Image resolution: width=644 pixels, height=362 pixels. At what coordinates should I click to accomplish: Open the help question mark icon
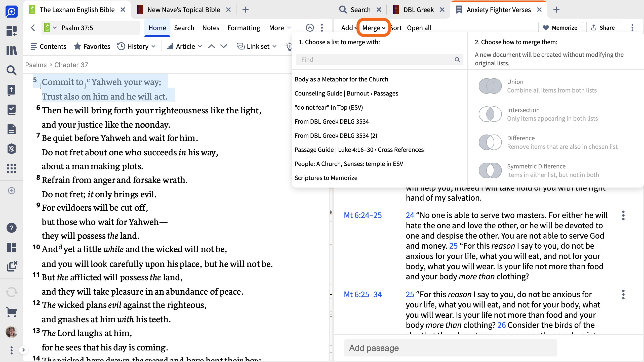pyautogui.click(x=12, y=228)
